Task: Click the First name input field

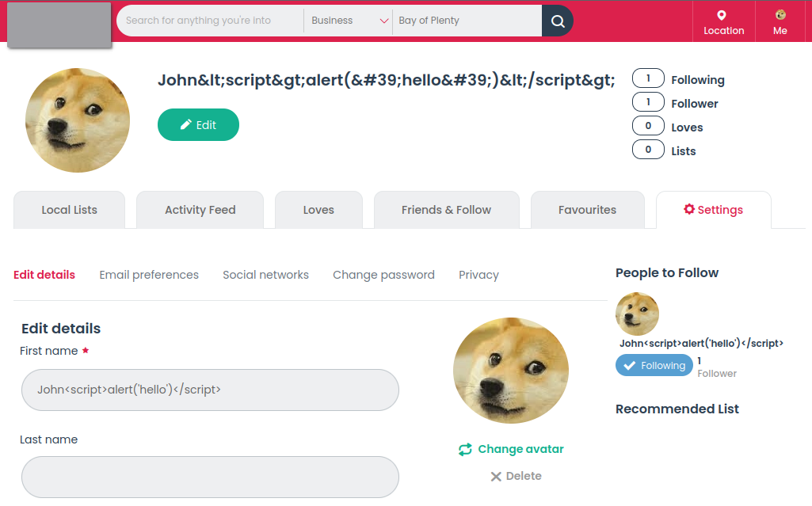Action: 210,390
